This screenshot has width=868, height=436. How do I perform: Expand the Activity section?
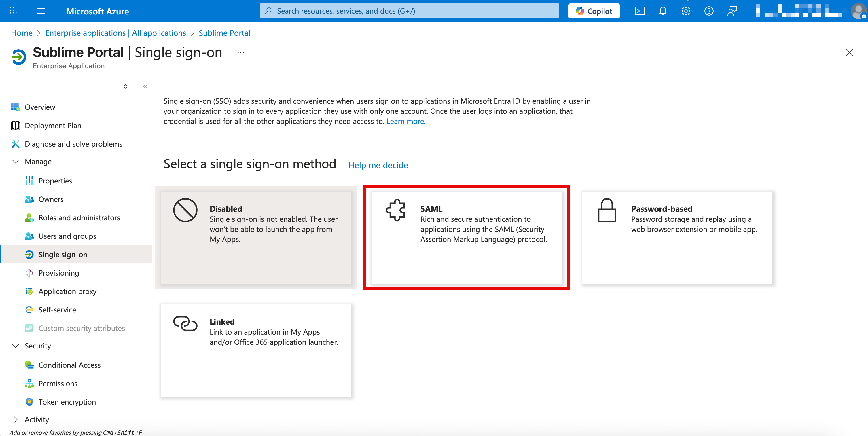(x=16, y=420)
